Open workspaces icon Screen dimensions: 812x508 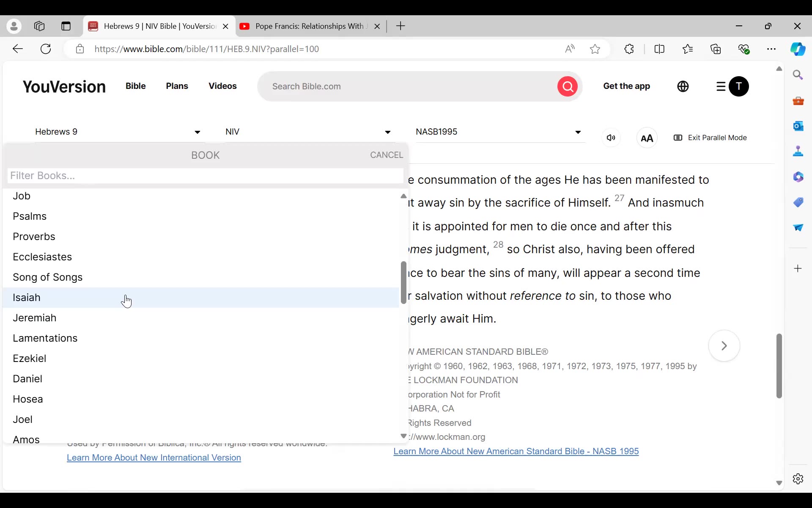39,26
